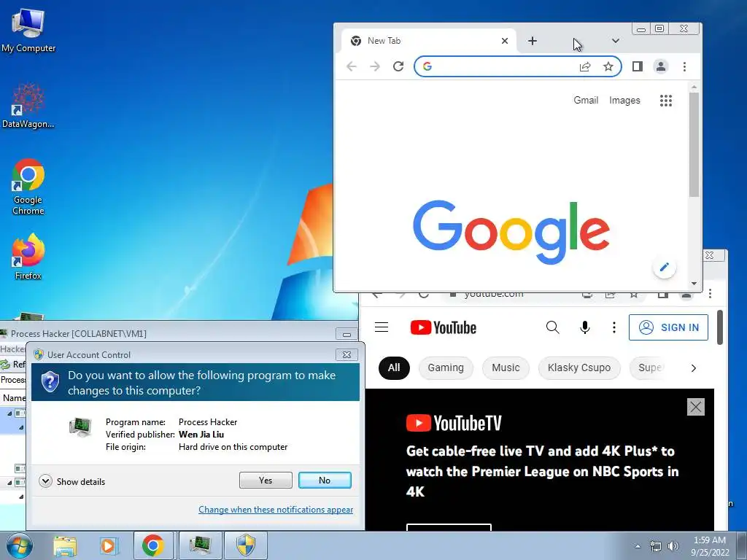Click the forward arrow in New Tab window
Viewport: 747px width, 560px height.
[x=375, y=66]
